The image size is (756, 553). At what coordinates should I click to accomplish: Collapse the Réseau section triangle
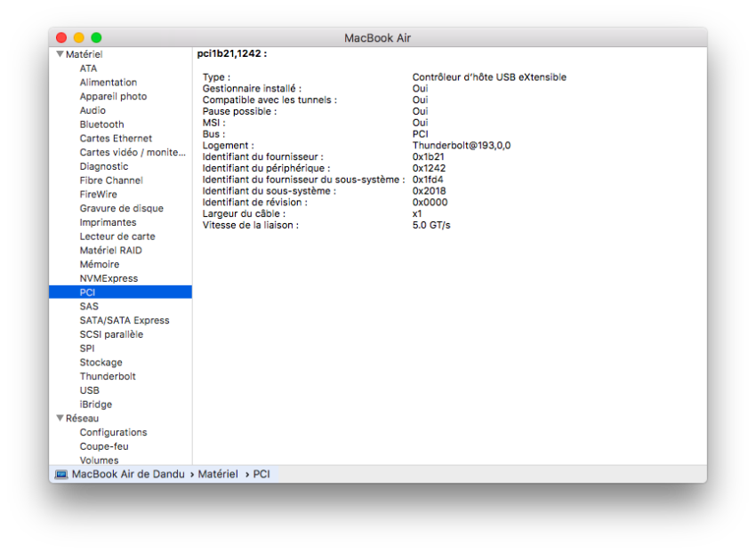tap(60, 418)
